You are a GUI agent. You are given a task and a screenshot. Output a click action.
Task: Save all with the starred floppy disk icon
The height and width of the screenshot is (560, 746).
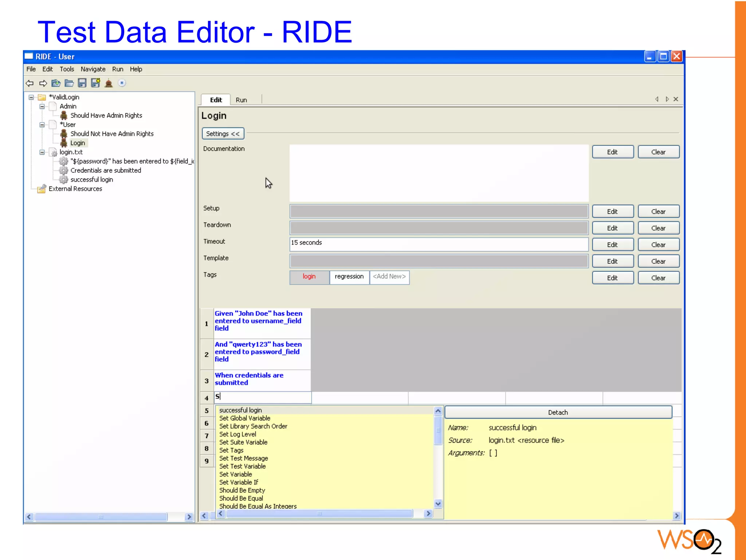pyautogui.click(x=95, y=83)
